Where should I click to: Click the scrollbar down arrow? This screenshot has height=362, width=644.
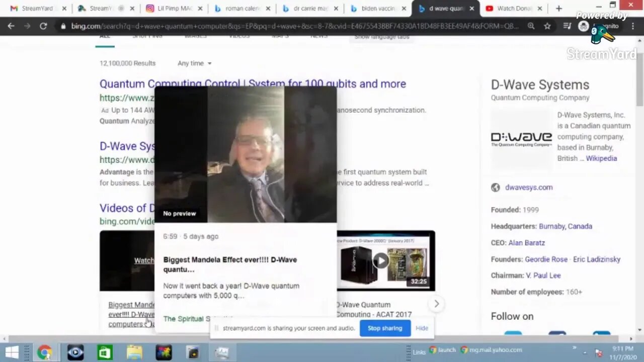click(x=639, y=330)
